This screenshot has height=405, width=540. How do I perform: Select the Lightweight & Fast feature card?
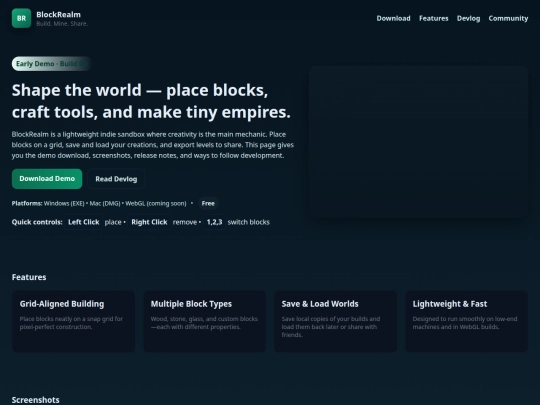tap(467, 321)
